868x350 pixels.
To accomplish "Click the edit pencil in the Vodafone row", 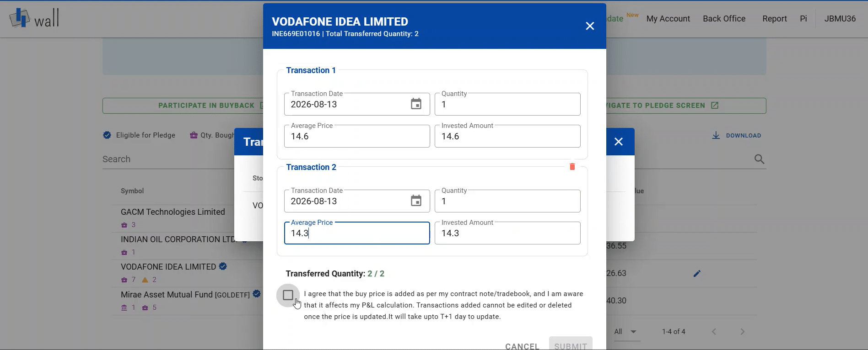I will pyautogui.click(x=697, y=273).
